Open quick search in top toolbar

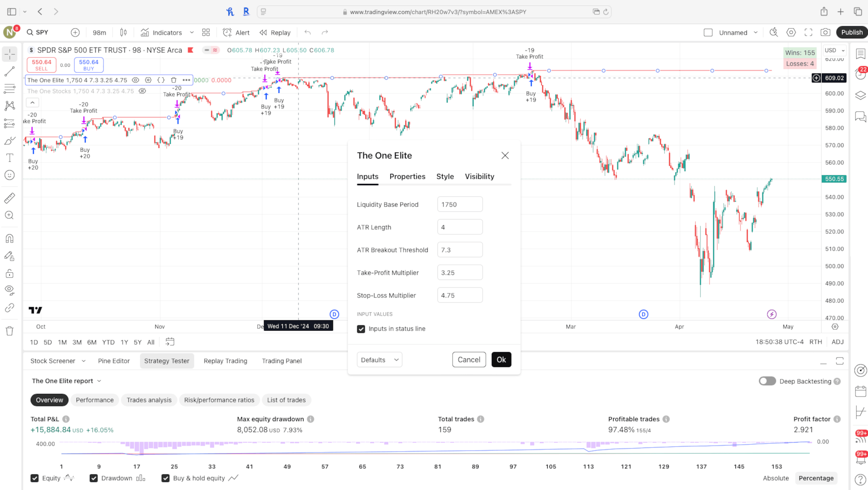(774, 32)
